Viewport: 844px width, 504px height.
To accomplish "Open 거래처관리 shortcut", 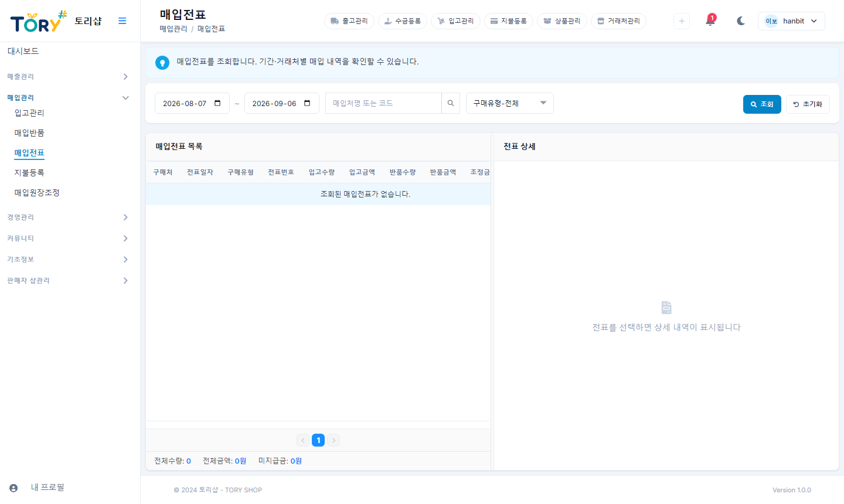I will coord(618,21).
